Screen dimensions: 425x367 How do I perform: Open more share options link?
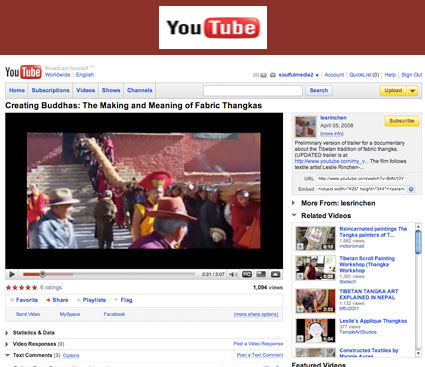pyautogui.click(x=256, y=314)
